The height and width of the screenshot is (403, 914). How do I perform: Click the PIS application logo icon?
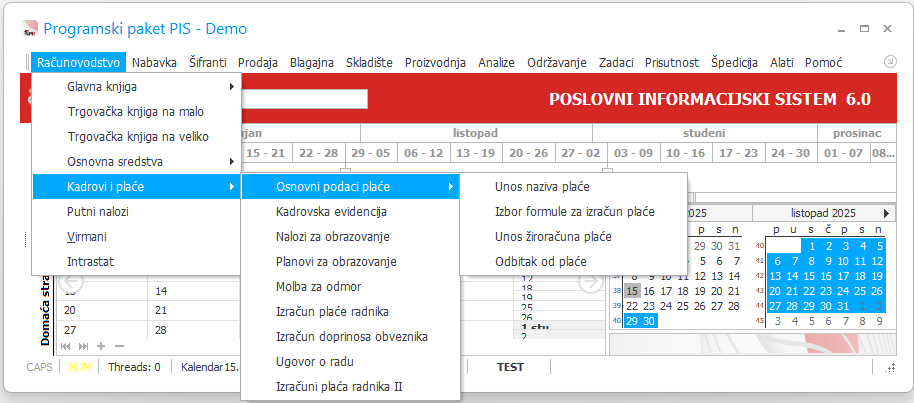pyautogui.click(x=30, y=29)
